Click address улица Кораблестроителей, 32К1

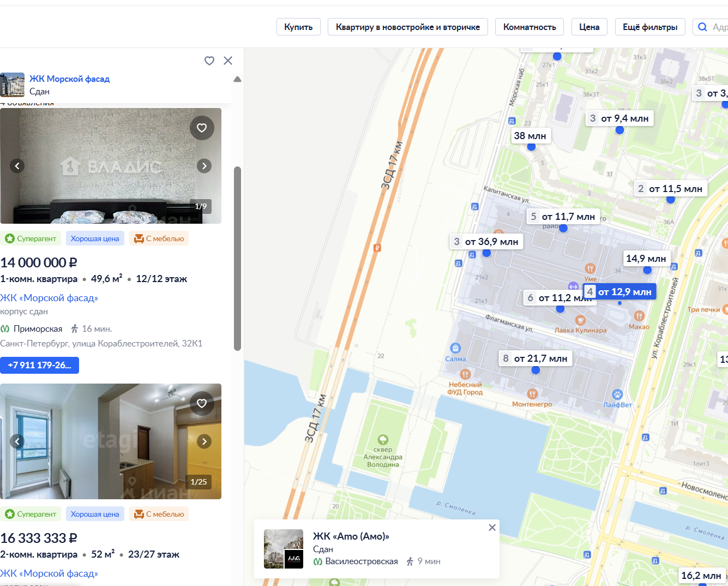coord(101,344)
